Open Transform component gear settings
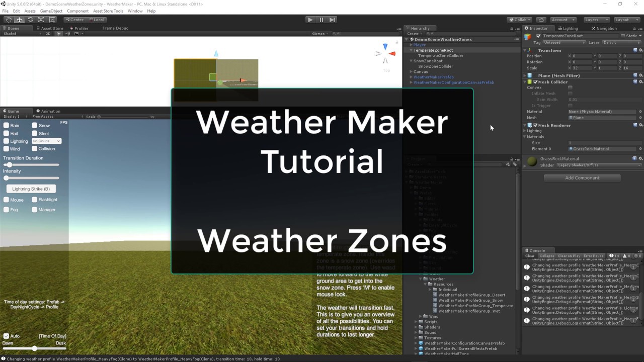 pos(641,50)
